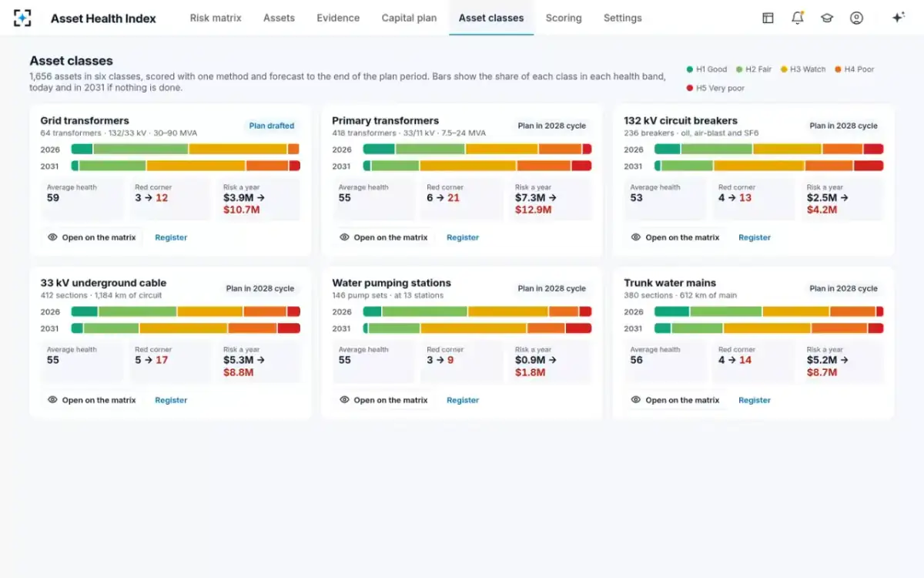Click the $12.9M risk value

point(533,210)
